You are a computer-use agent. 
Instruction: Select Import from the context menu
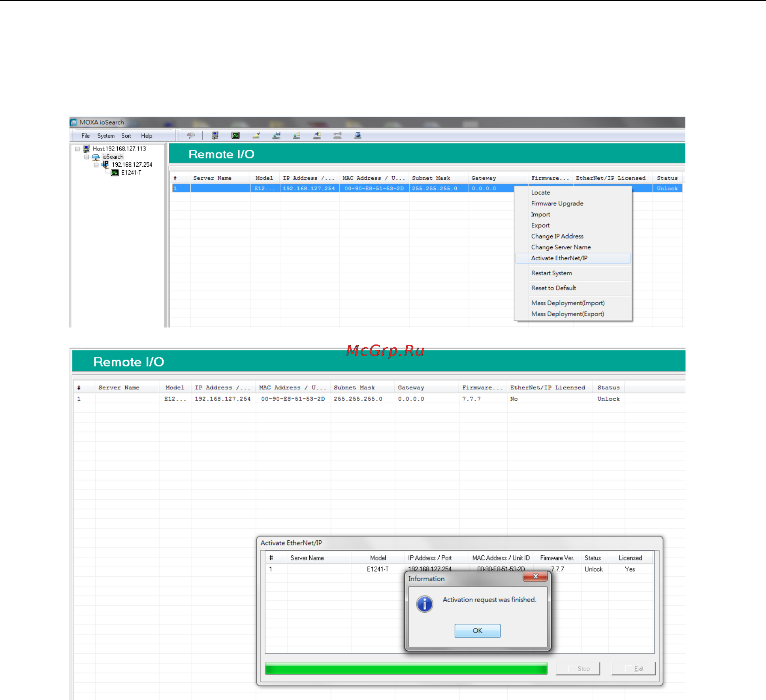(x=573, y=215)
